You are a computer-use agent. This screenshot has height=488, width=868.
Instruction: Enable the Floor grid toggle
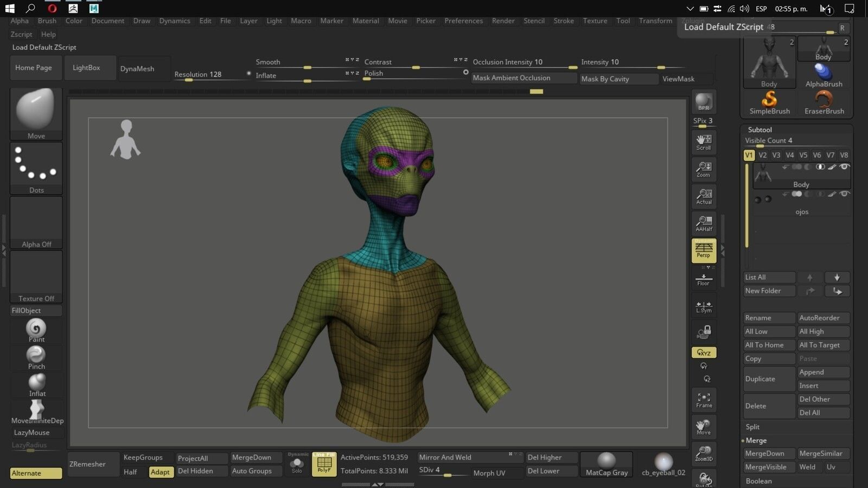click(704, 278)
